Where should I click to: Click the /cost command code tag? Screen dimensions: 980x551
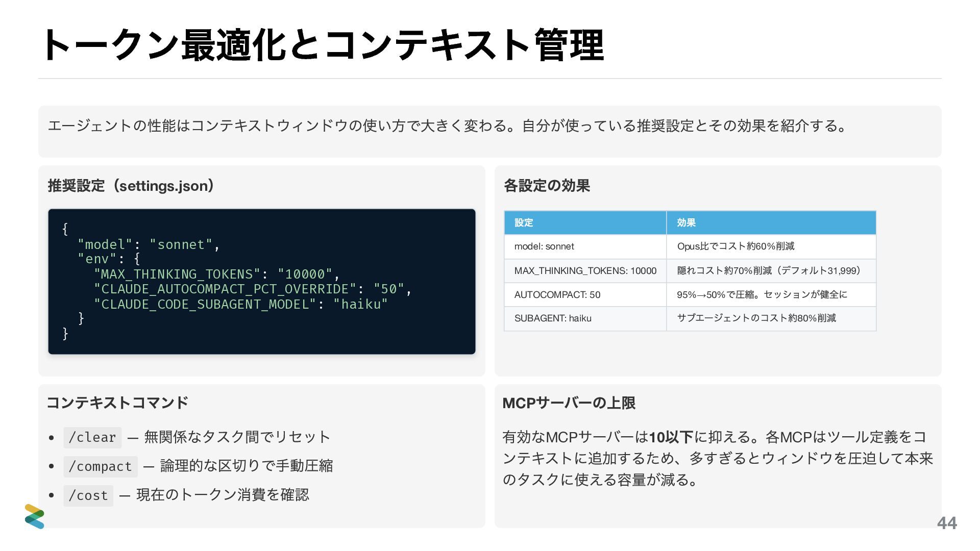tap(88, 496)
